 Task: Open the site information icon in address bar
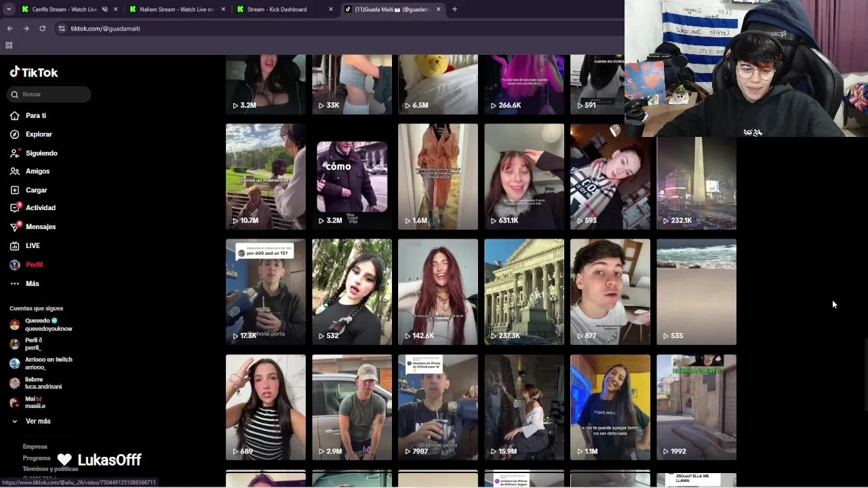[62, 28]
